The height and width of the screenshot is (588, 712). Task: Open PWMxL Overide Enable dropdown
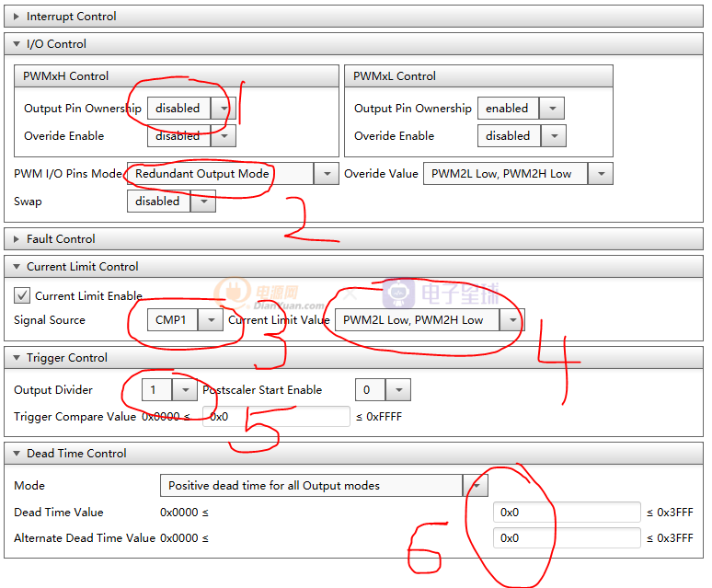pyautogui.click(x=553, y=136)
